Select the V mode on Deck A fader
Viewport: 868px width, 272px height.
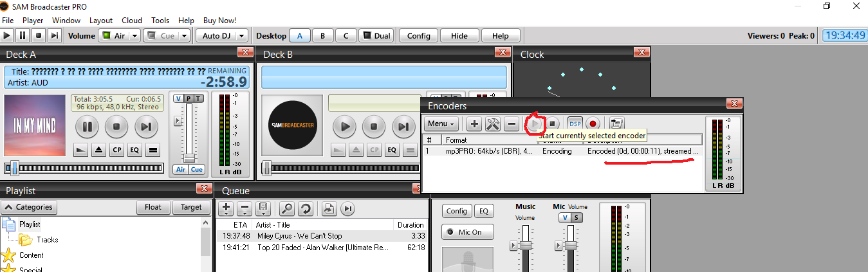[x=178, y=98]
